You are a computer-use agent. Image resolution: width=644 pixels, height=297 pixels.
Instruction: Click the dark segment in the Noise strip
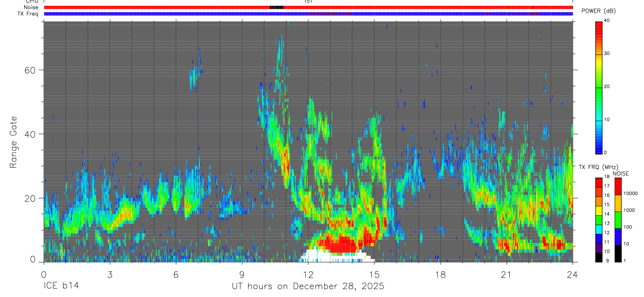pyautogui.click(x=276, y=7)
